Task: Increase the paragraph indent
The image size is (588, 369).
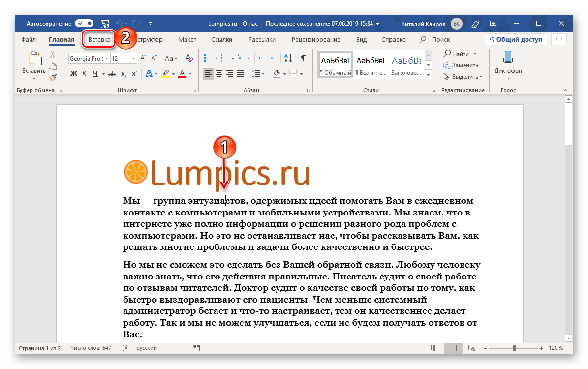Action: (273, 58)
